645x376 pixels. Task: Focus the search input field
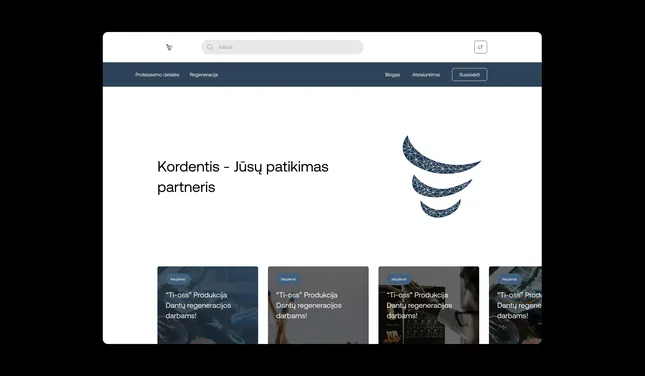[x=282, y=47]
